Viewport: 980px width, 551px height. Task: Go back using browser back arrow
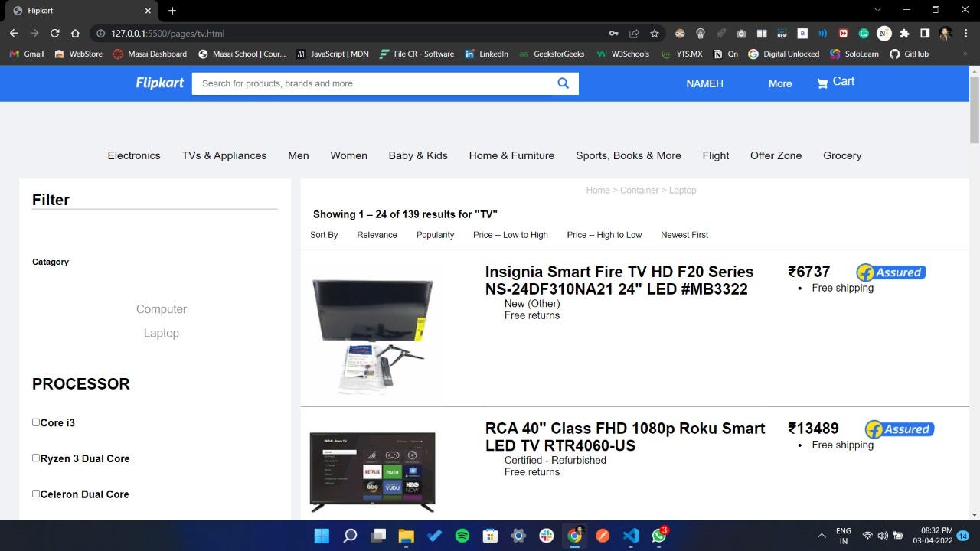coord(14,33)
